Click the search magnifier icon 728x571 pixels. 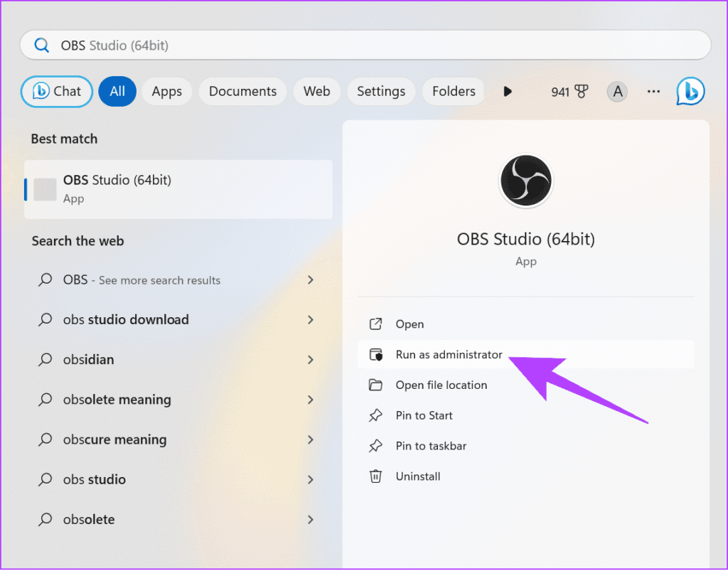[42, 44]
